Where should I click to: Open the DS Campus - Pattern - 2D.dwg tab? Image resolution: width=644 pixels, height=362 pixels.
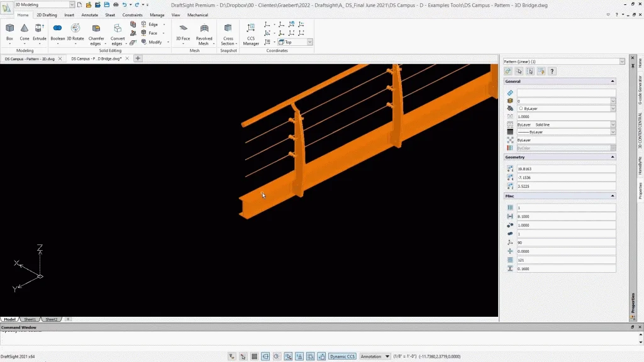point(30,58)
